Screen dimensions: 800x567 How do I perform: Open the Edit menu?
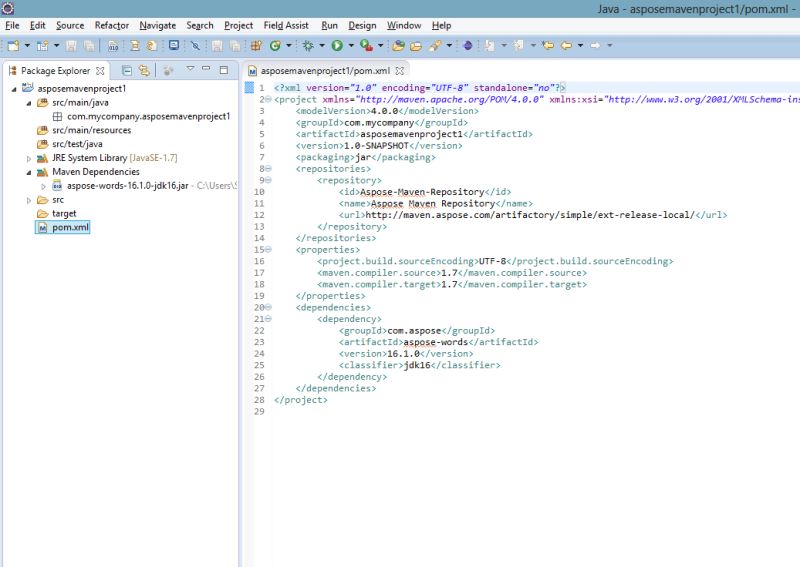[x=37, y=26]
